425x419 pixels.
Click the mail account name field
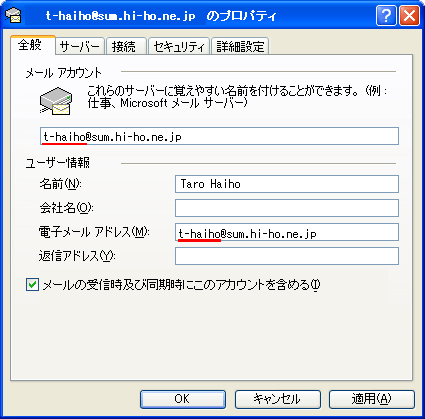219,136
